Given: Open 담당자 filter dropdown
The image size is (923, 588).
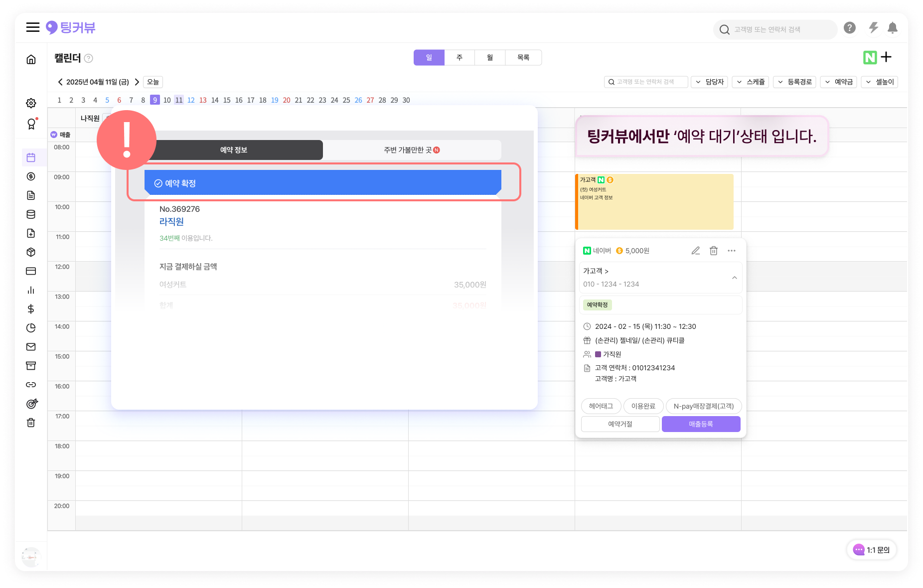Looking at the screenshot, I should (709, 82).
